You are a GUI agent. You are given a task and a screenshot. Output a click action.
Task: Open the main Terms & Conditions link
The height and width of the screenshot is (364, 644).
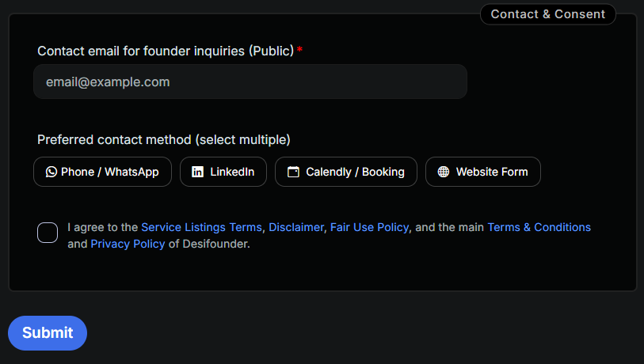pos(539,227)
